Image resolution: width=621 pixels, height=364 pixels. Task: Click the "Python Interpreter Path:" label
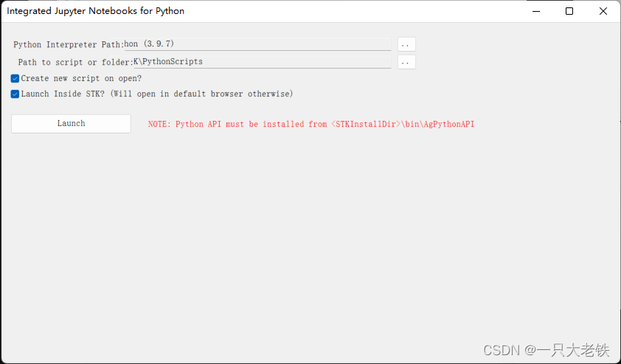point(68,44)
